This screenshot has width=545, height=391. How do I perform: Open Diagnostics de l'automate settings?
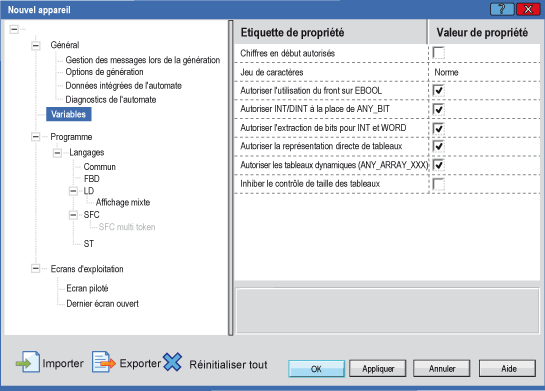point(111,100)
